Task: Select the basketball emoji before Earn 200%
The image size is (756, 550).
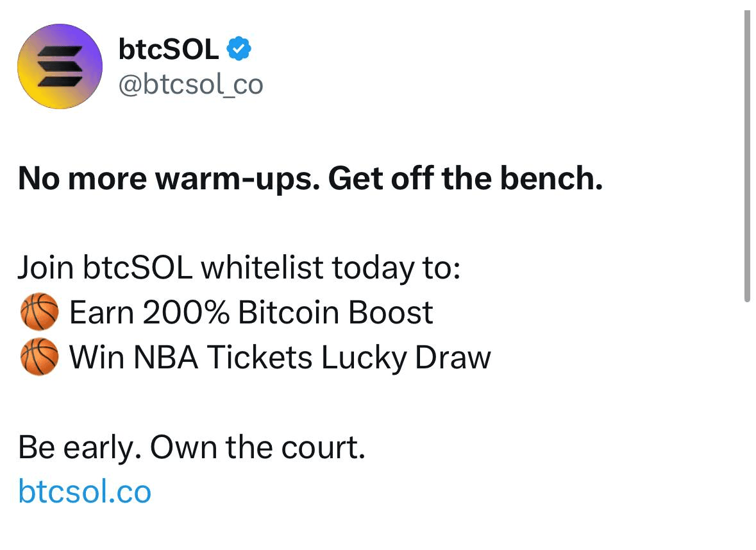Action: (40, 312)
